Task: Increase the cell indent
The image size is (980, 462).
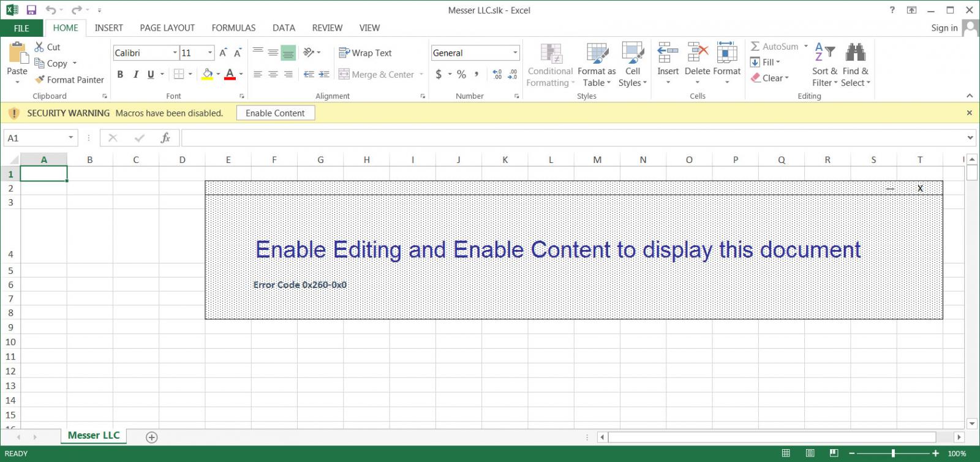Action: click(x=325, y=74)
